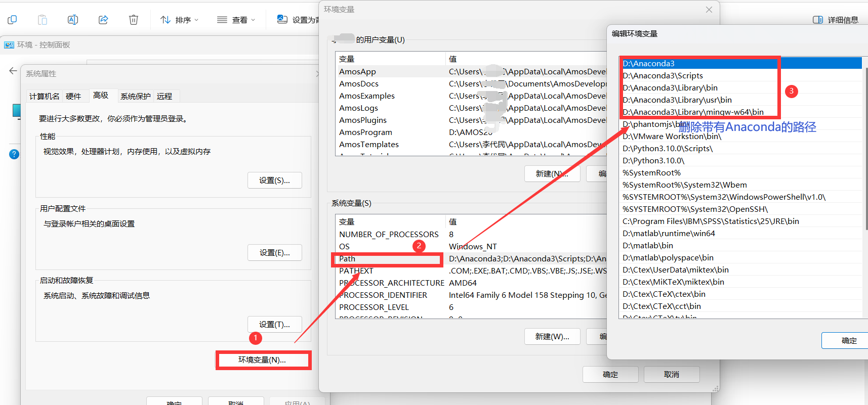Select the System32\OpenSSH\ path entry
Screen dimensions: 868x405
click(x=741, y=209)
